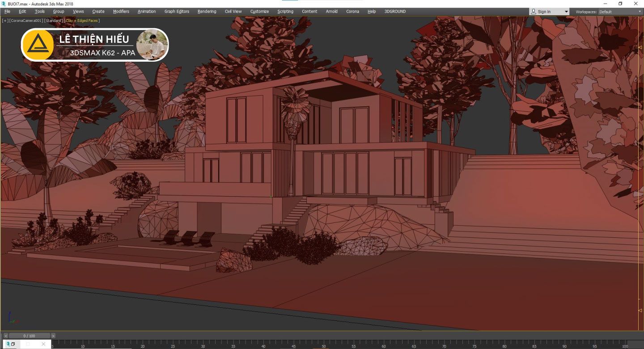The image size is (644, 349).
Task: Click frame 50 on the timeline track
Action: 323,344
